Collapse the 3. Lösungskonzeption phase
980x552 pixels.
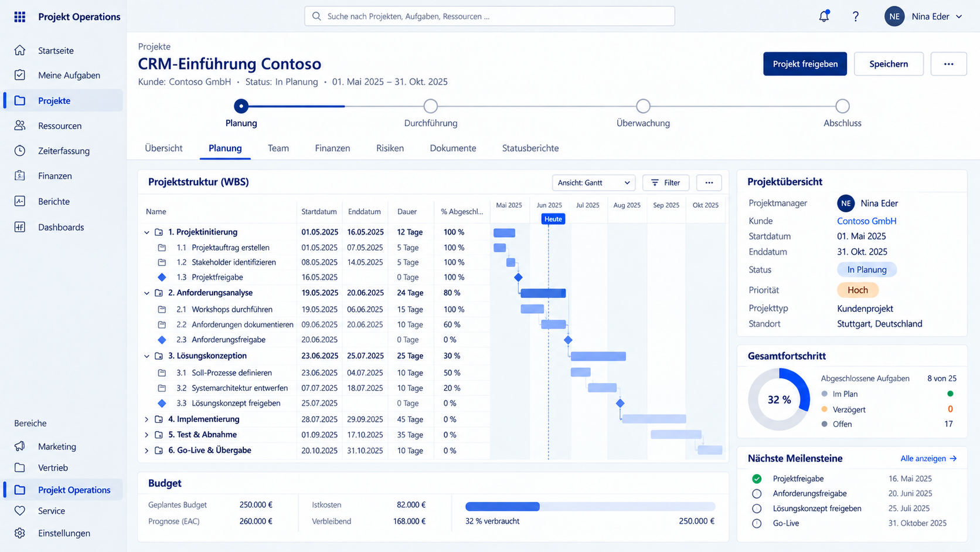coord(147,356)
